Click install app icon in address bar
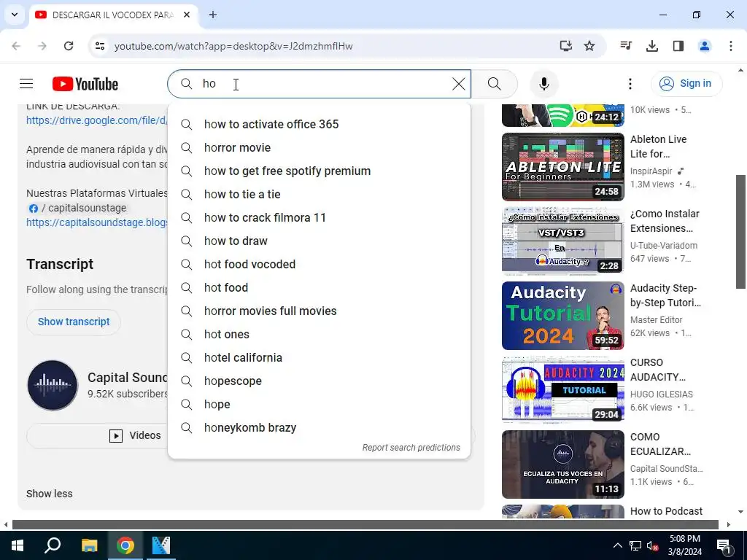The height and width of the screenshot is (560, 747). click(x=565, y=46)
